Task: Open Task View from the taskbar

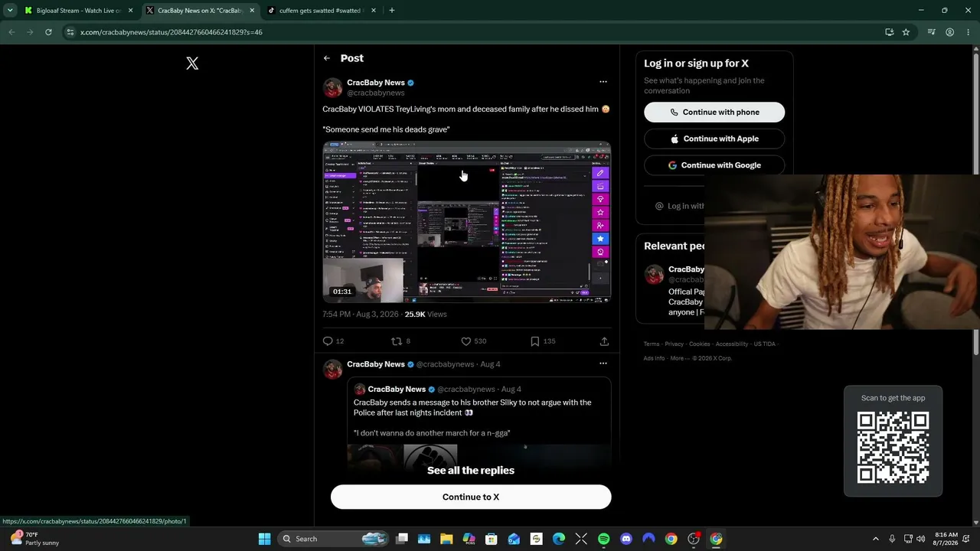Action: click(x=402, y=539)
